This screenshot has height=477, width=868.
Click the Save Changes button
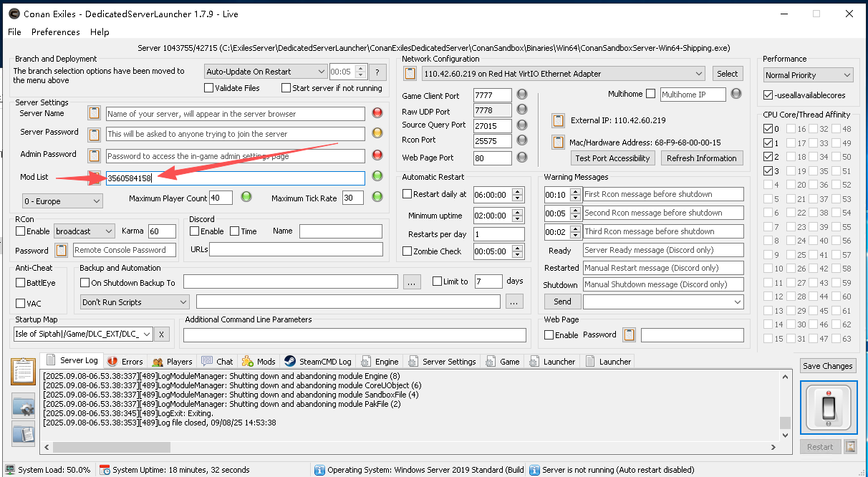(x=828, y=366)
